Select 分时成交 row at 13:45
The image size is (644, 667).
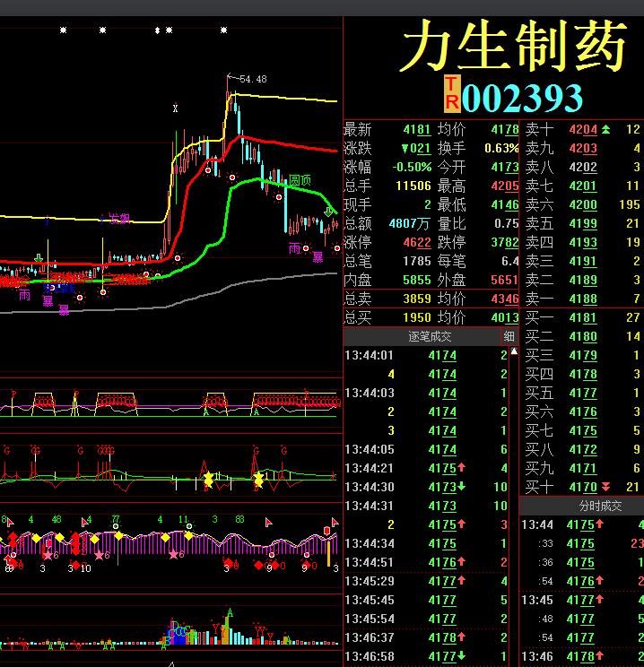click(x=582, y=600)
